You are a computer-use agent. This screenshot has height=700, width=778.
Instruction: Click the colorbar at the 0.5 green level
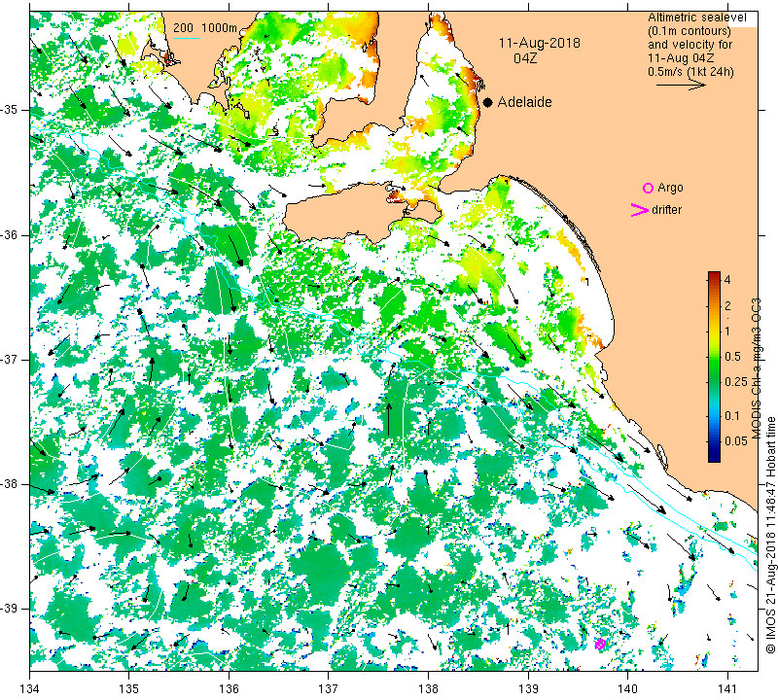tap(714, 356)
